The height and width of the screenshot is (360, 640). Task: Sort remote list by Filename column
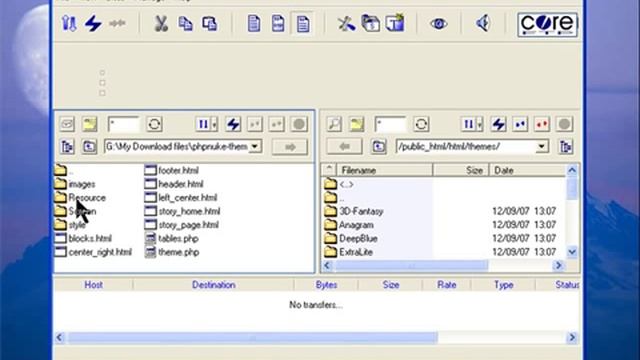click(384, 170)
